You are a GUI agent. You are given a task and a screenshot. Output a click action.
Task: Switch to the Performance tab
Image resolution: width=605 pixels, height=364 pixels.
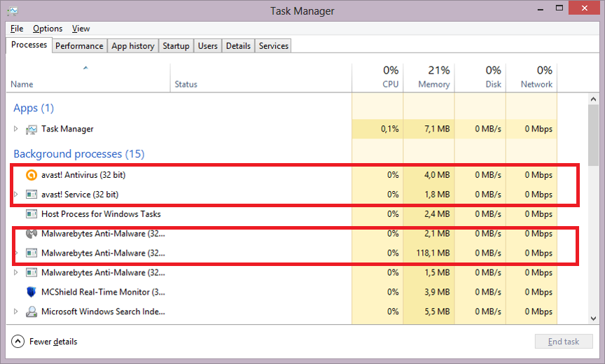pos(79,46)
